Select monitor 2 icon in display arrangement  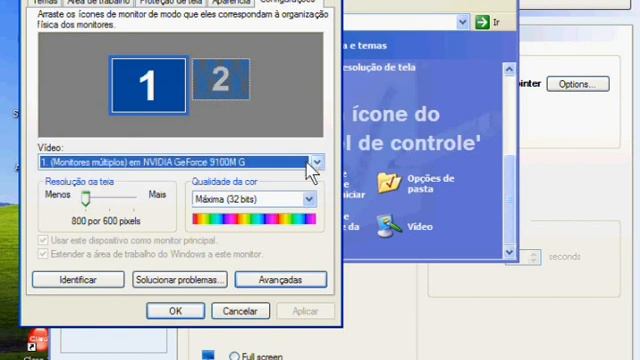(x=221, y=79)
